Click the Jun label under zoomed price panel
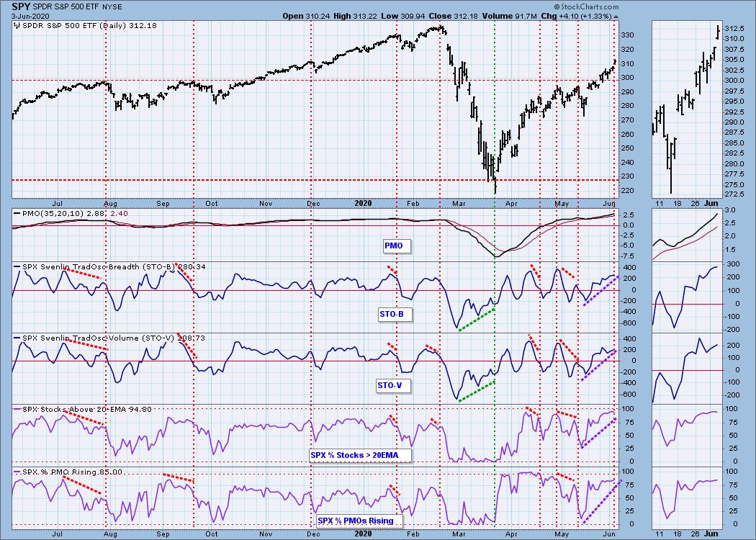This screenshot has width=756, height=540. [x=711, y=204]
